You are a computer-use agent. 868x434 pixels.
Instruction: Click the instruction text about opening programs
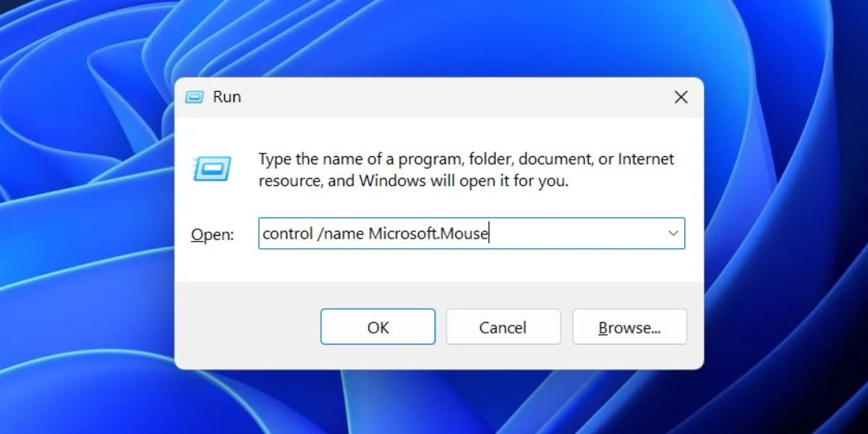click(x=465, y=169)
